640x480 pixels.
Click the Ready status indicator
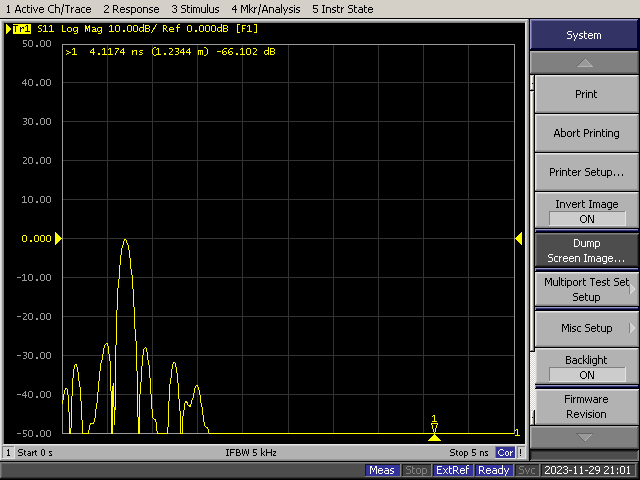pos(493,470)
